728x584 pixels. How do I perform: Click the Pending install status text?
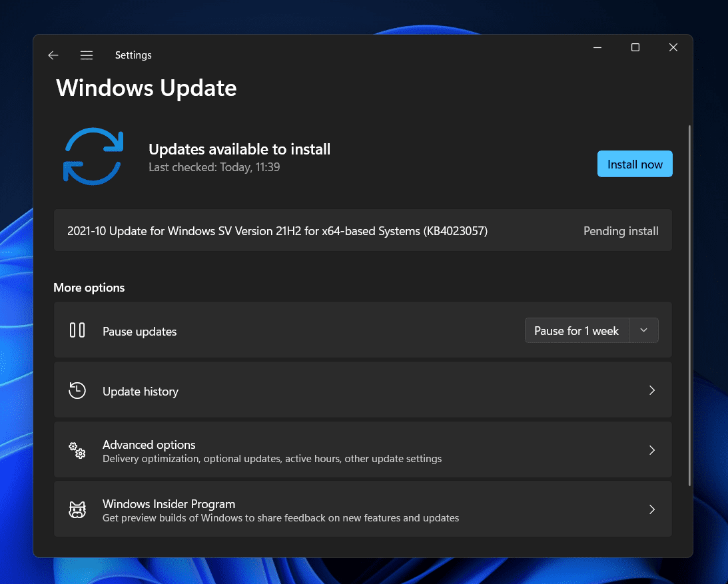(x=621, y=231)
